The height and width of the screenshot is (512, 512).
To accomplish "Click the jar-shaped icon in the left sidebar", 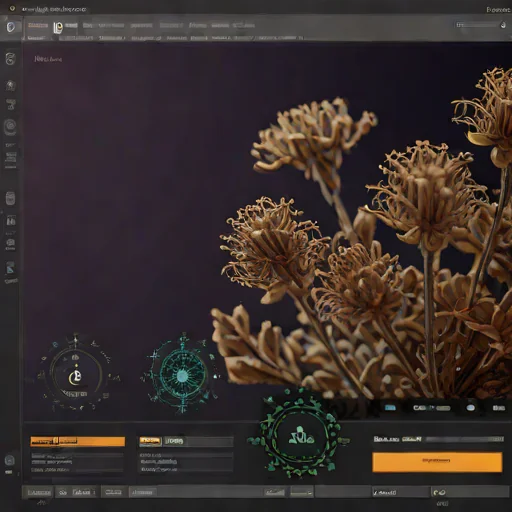I will (10, 198).
